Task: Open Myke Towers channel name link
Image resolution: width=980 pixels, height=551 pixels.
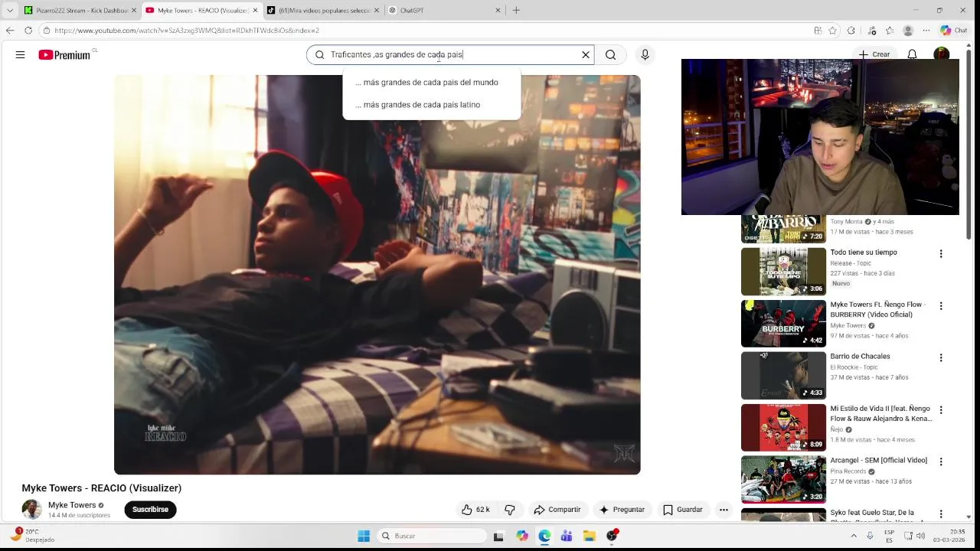Action: (72, 505)
